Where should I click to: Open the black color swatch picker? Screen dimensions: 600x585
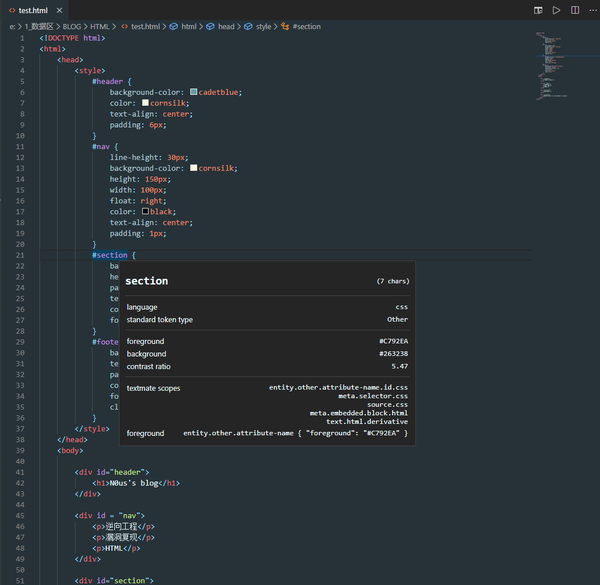click(x=145, y=211)
